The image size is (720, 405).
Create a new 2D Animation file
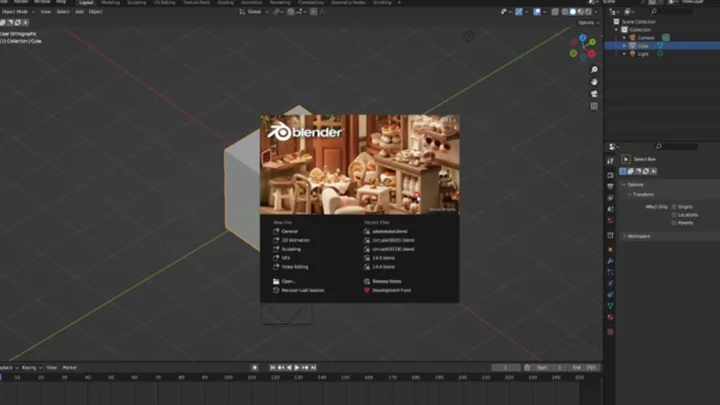click(x=291, y=240)
